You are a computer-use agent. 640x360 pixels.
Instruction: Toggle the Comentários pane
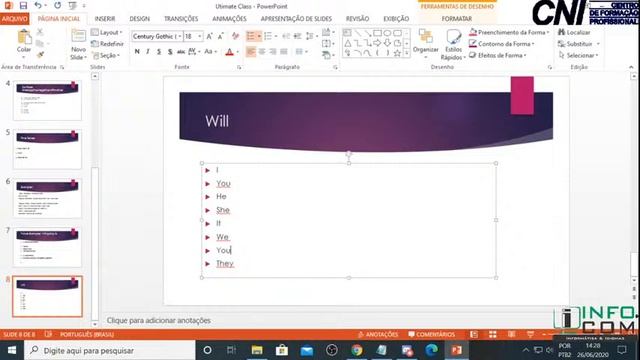coord(431,334)
